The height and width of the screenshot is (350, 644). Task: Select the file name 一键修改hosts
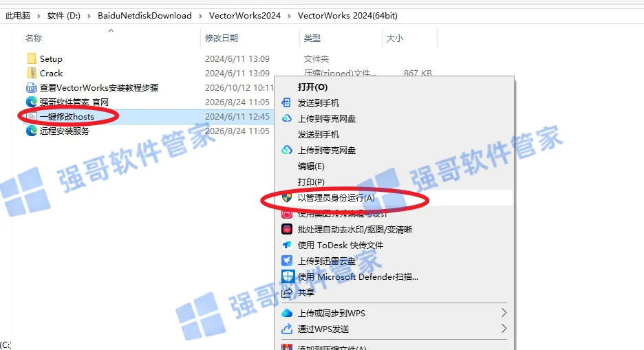point(67,116)
